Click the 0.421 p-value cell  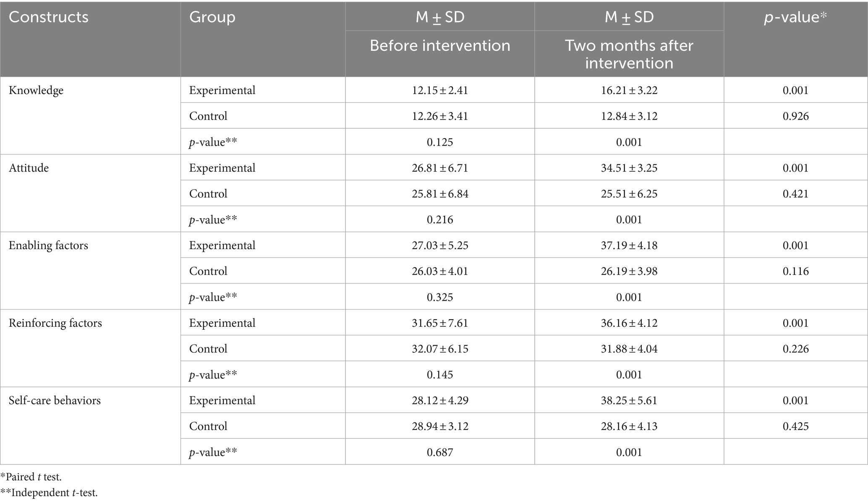[795, 193]
